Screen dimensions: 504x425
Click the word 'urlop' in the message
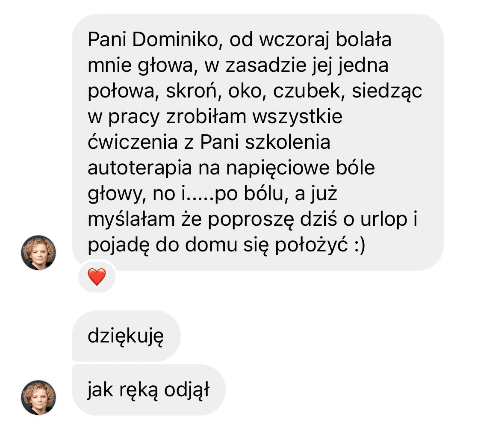384,220
